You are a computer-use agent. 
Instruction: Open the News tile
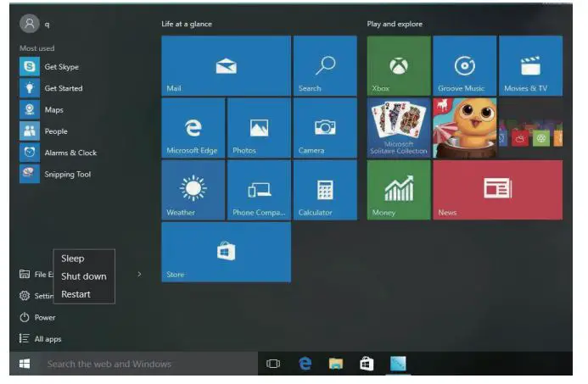497,190
